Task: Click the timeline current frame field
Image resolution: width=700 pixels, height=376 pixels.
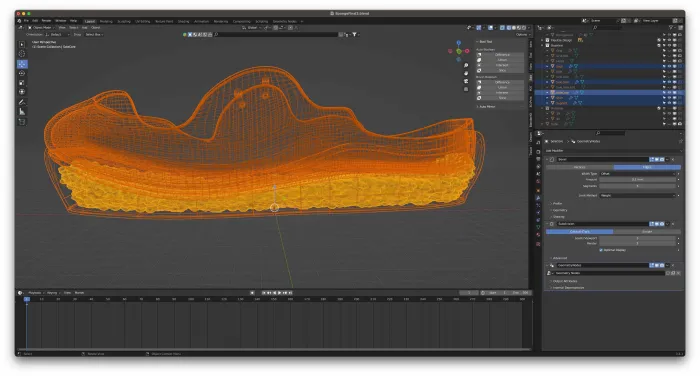Action: click(469, 293)
